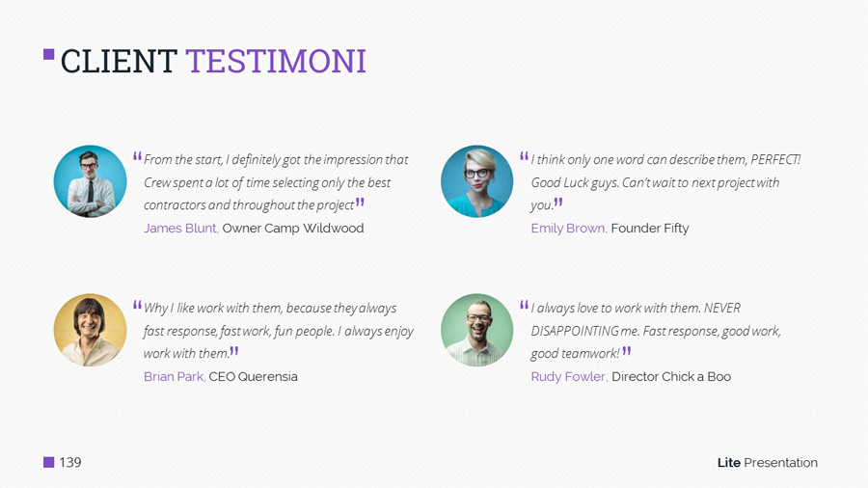
Task: Click the purple square next to 139
Action: pyautogui.click(x=48, y=463)
